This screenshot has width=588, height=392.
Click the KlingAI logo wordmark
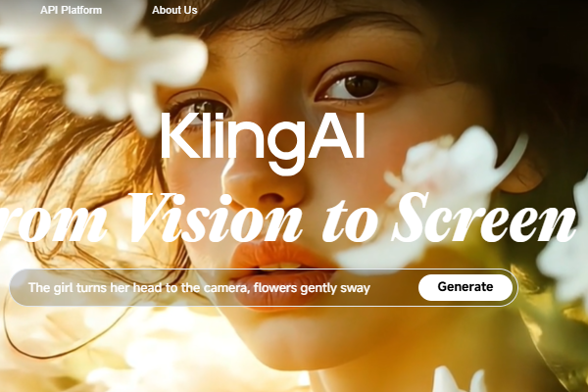click(x=264, y=142)
